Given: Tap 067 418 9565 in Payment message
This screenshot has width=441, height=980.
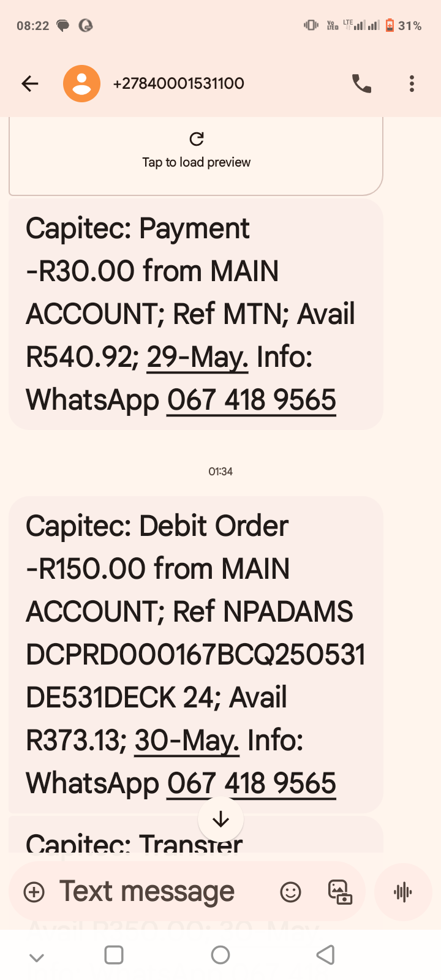Looking at the screenshot, I should tap(251, 400).
